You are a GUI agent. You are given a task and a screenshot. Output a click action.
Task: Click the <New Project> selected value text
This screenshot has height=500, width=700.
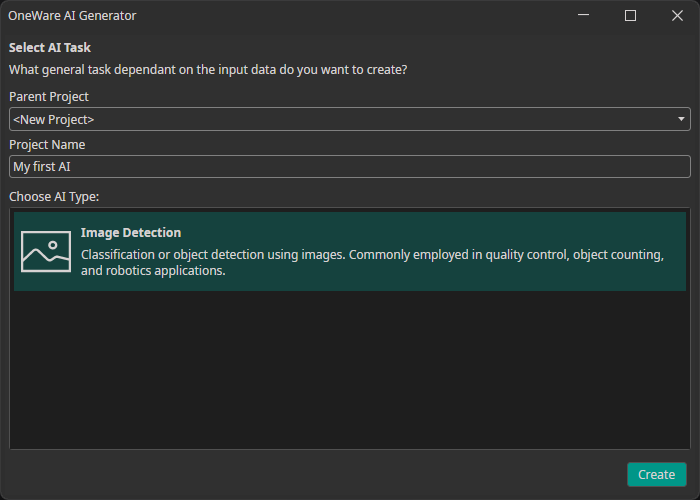(54, 119)
